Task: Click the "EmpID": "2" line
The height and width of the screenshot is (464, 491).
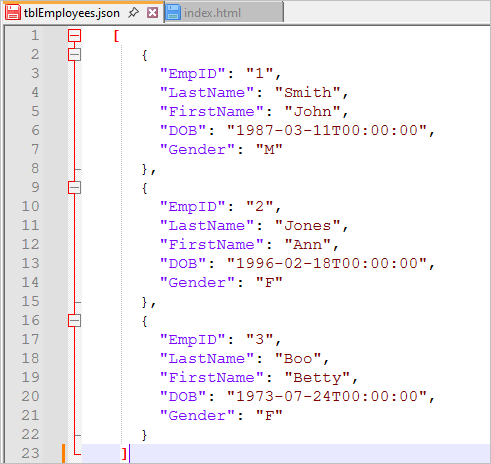Action: (221, 207)
